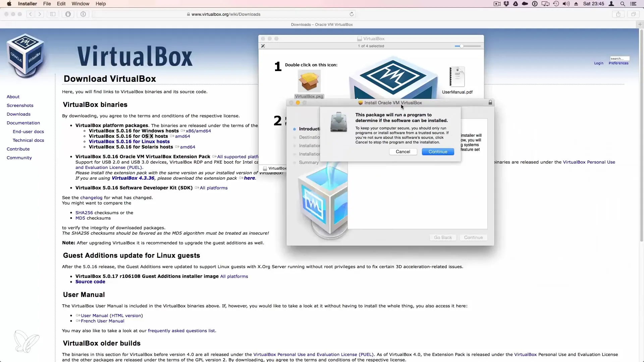This screenshot has height=362, width=644.
Task: Click the user account menu bar icon
Action: click(x=611, y=4)
